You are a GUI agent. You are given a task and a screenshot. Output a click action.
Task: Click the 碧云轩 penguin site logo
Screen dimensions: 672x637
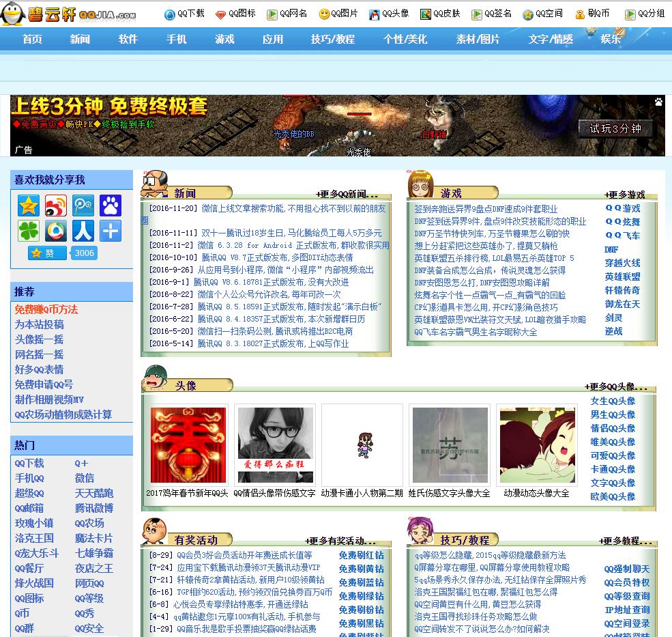point(69,14)
